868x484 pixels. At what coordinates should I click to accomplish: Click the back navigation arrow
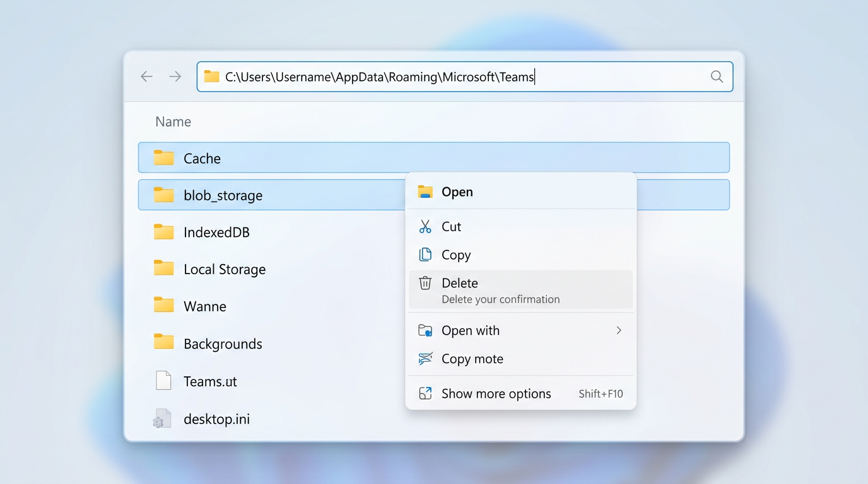point(146,76)
